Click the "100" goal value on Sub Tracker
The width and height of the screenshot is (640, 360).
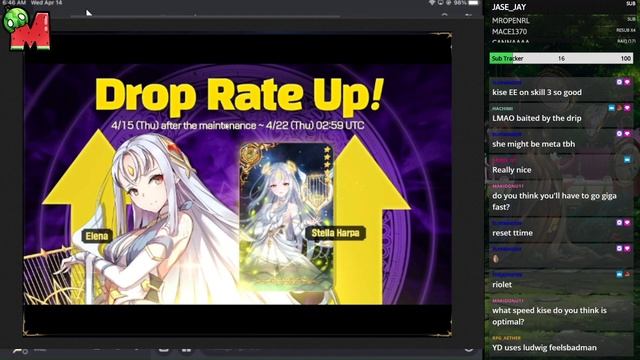pos(626,58)
